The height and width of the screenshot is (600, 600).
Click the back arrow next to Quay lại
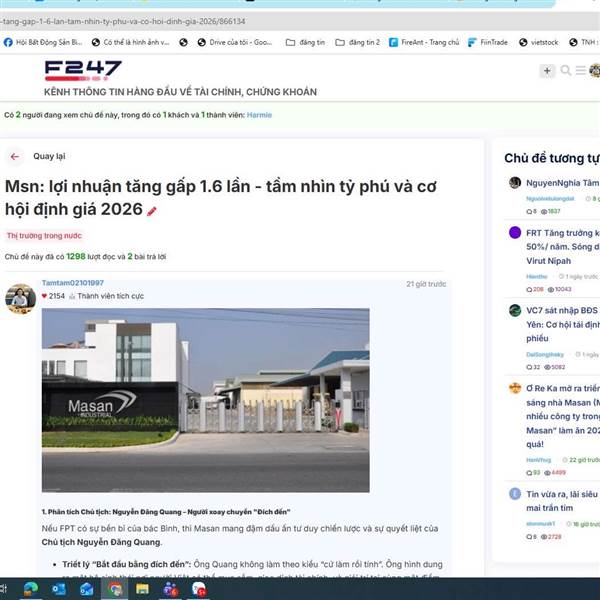coord(15,157)
